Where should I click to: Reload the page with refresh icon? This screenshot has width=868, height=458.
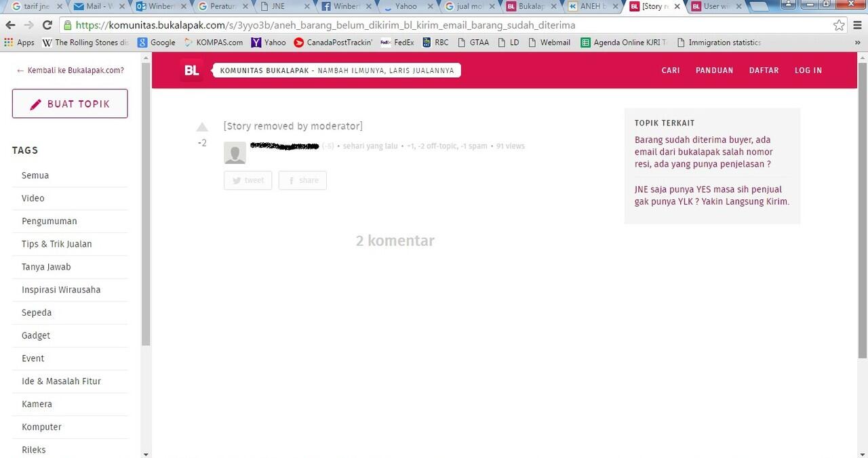(47, 25)
